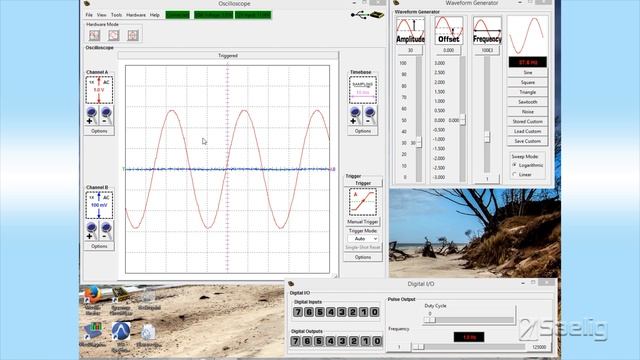Toggle Digital Output bit 7
The image size is (640, 360).
296,341
